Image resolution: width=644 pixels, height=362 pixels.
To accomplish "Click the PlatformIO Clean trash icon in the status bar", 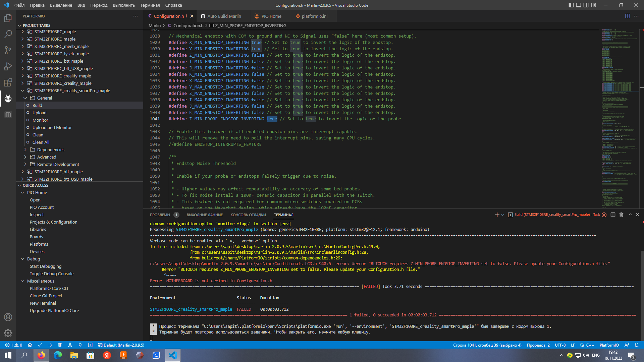I will (60, 345).
